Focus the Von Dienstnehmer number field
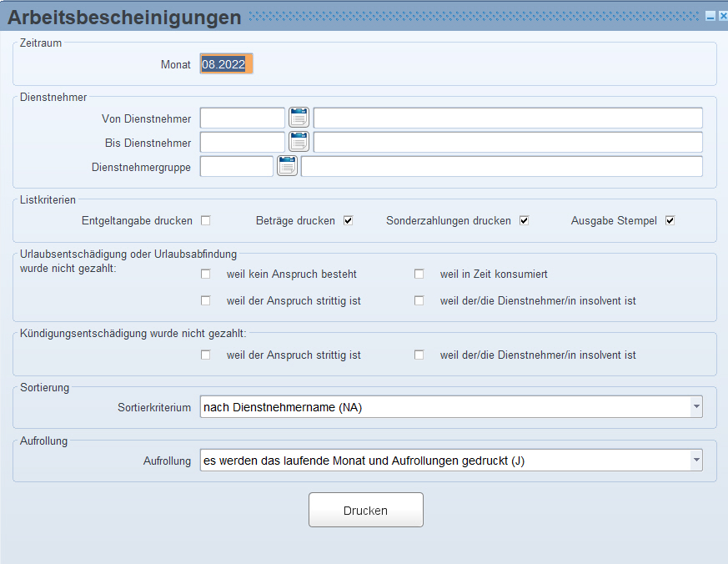This screenshot has width=728, height=564. click(x=242, y=118)
